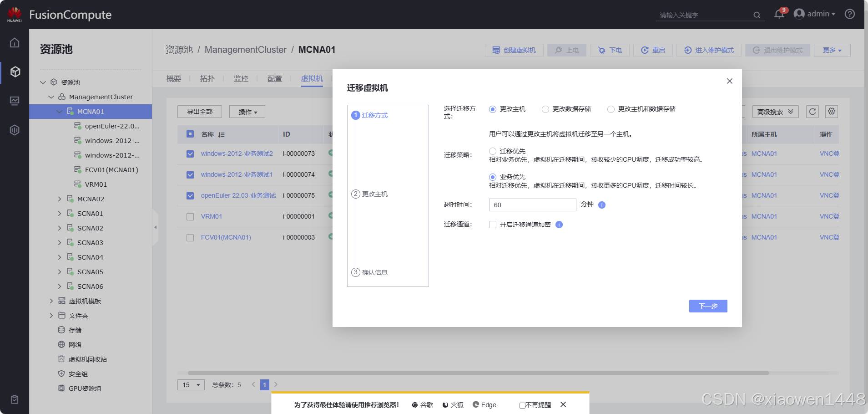
Task: Go to home icon in left sidebar
Action: (15, 43)
